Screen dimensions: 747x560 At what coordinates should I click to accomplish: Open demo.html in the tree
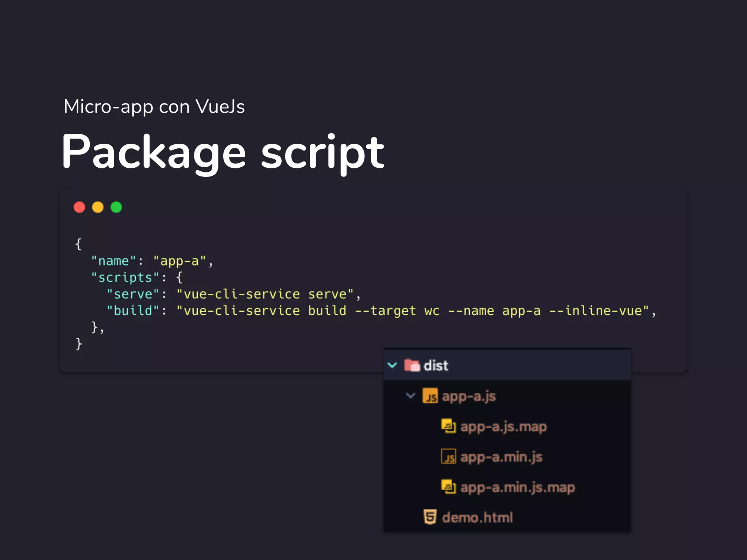477,518
